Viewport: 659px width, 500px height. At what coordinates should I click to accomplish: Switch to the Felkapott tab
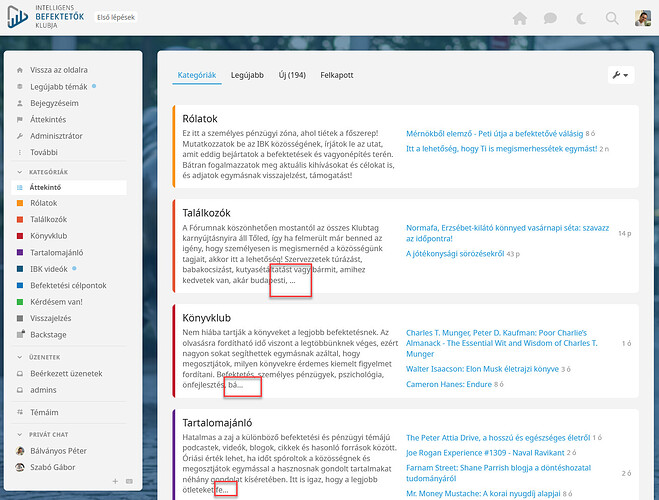337,75
